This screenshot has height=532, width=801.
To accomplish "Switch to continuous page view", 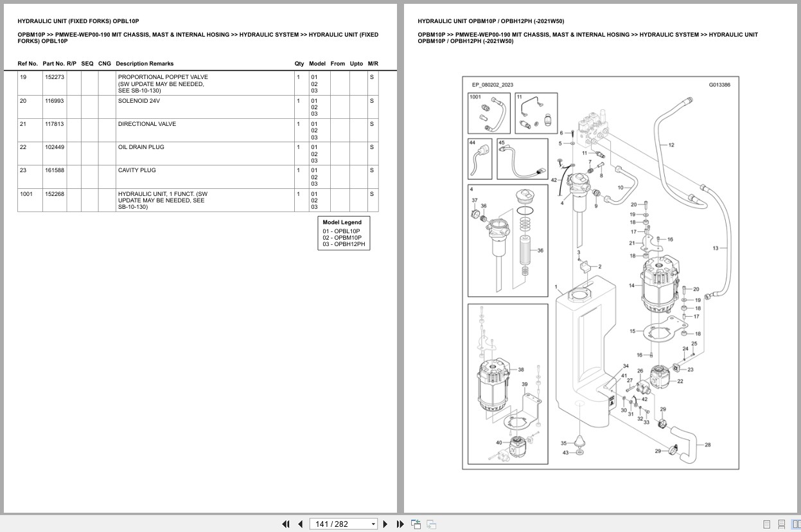I will (x=781, y=524).
